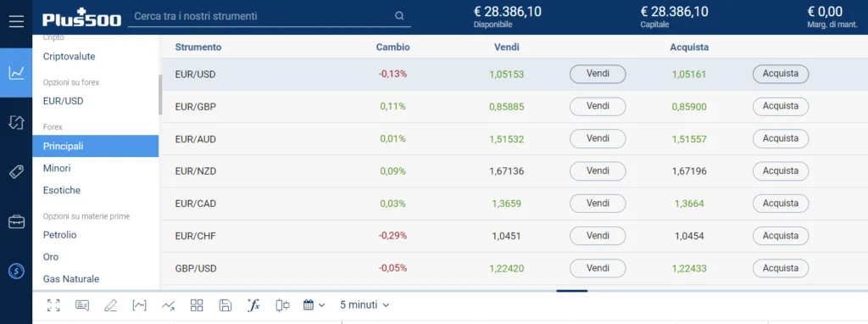Expand chart to full screen

(x=53, y=304)
